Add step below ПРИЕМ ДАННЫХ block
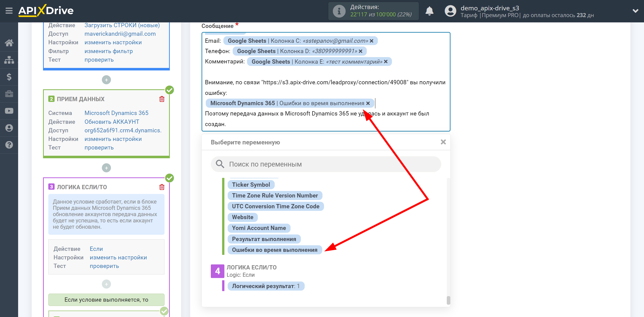The image size is (644, 317). 106,168
